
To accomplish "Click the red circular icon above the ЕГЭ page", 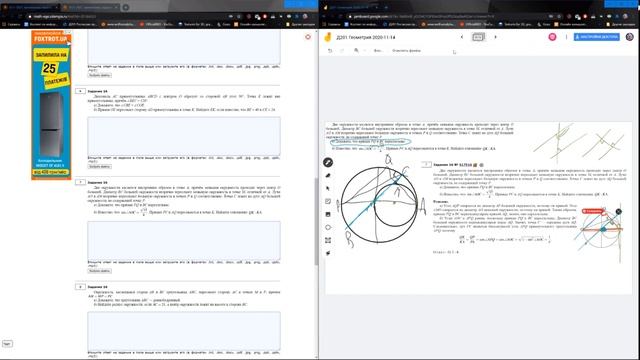I will pyautogui.click(x=308, y=37).
